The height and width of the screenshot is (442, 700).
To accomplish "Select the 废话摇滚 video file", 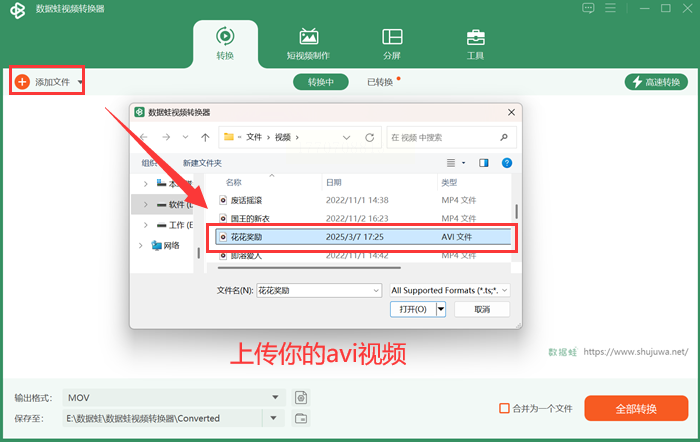I will click(246, 200).
